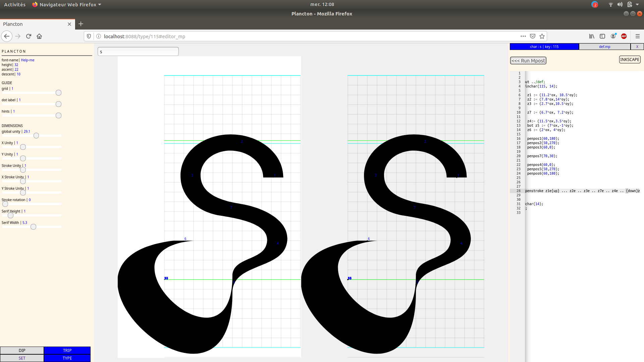Open Firefox hamburger menu
Screen dimensions: 644x362
point(638,36)
